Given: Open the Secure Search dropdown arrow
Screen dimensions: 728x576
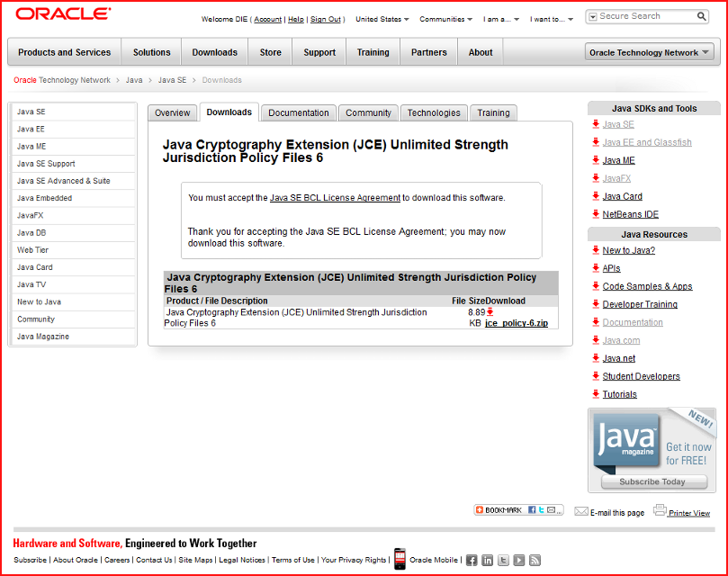Looking at the screenshot, I should [x=593, y=17].
